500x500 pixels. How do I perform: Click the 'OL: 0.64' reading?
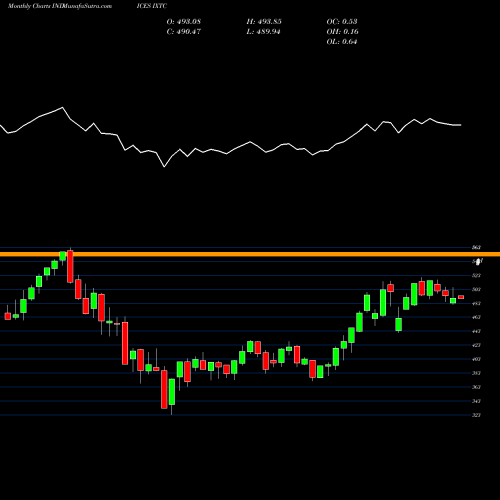point(342,42)
